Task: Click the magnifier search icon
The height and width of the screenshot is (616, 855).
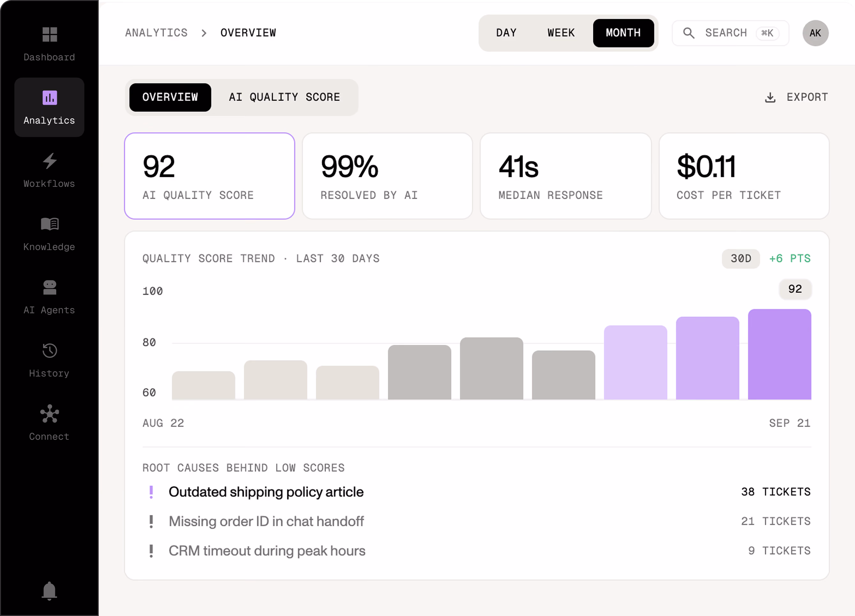Action: click(x=688, y=33)
